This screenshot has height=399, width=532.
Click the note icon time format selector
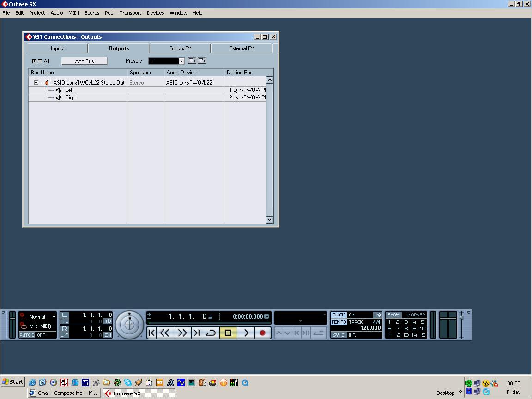[x=211, y=316]
